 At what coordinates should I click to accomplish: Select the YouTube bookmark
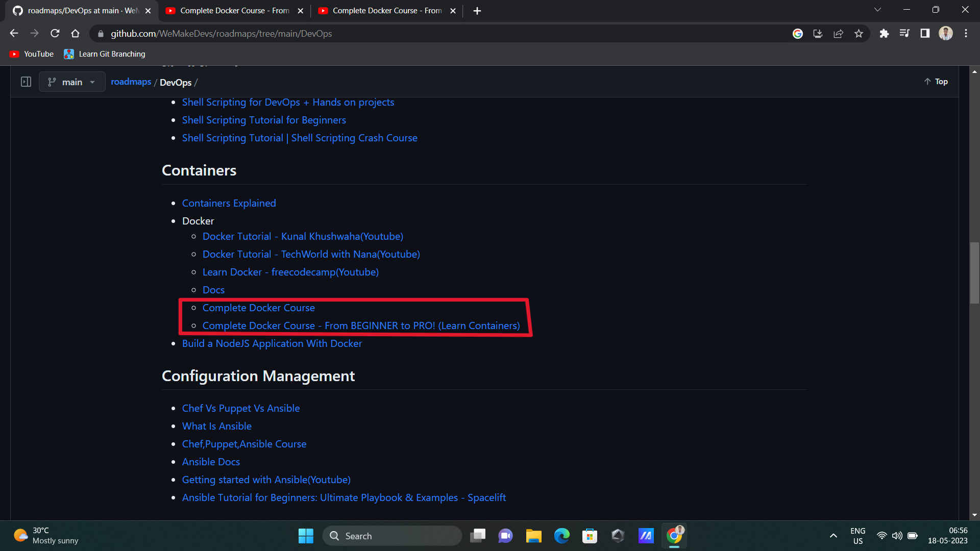point(31,54)
